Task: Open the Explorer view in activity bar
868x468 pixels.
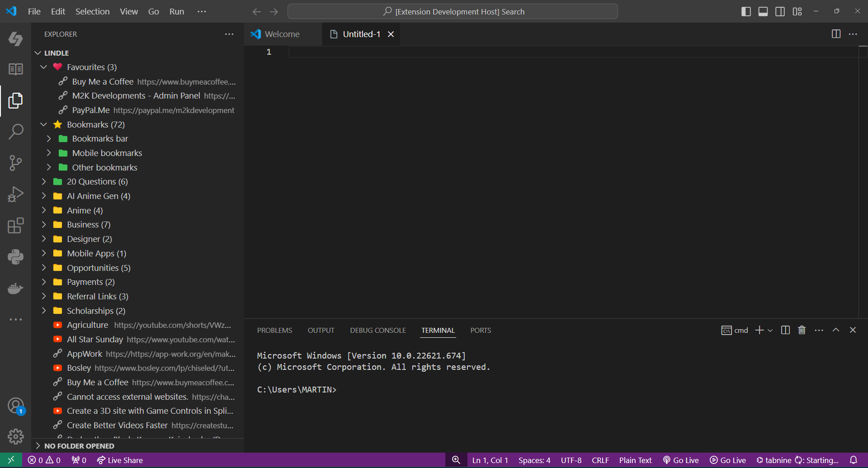Action: [x=15, y=100]
